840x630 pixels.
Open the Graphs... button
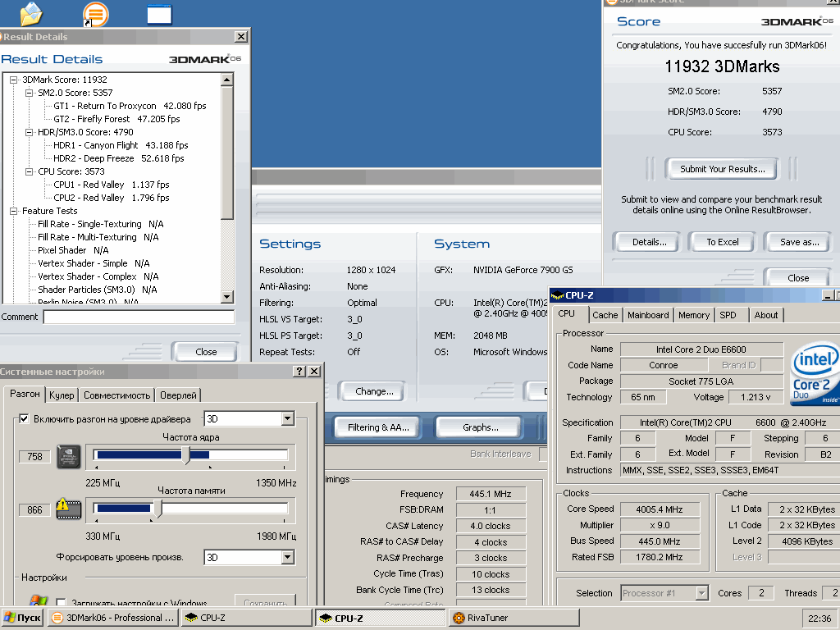[480, 427]
